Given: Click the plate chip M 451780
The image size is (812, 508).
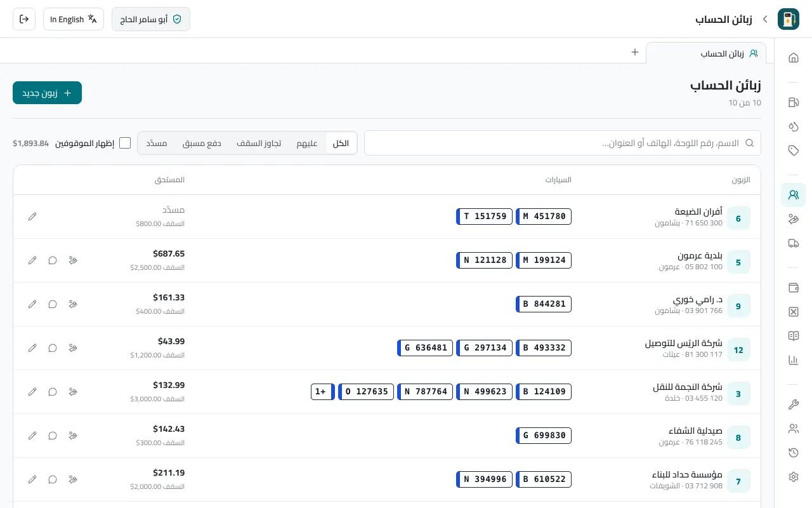Looking at the screenshot, I should (x=544, y=217).
